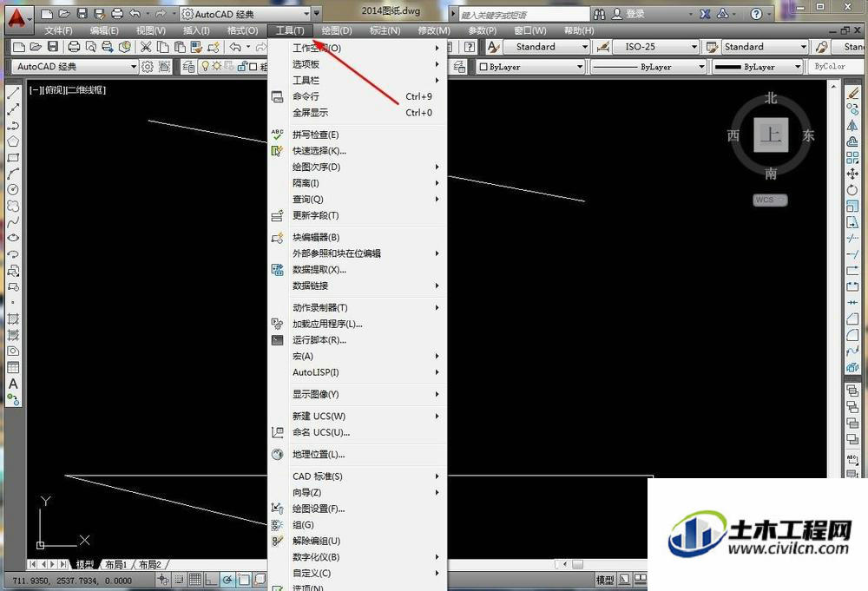Open the 绘图(D) menu
Screen dimensions: 868x591
pos(337,31)
